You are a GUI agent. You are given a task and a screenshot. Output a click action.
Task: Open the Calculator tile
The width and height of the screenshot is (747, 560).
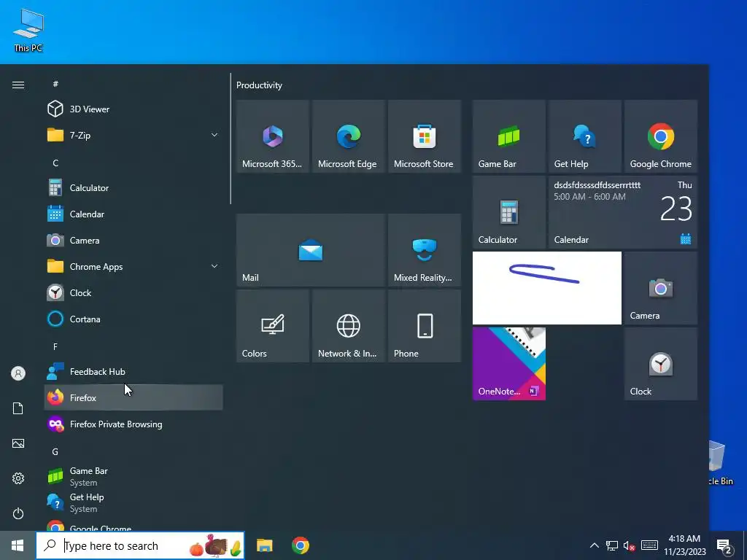(x=508, y=212)
